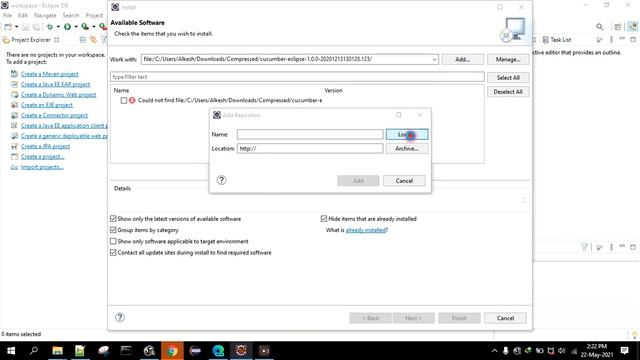Screen dimensions: 640x360
Task: Click the Add... button beside Work with
Action: tap(462, 59)
